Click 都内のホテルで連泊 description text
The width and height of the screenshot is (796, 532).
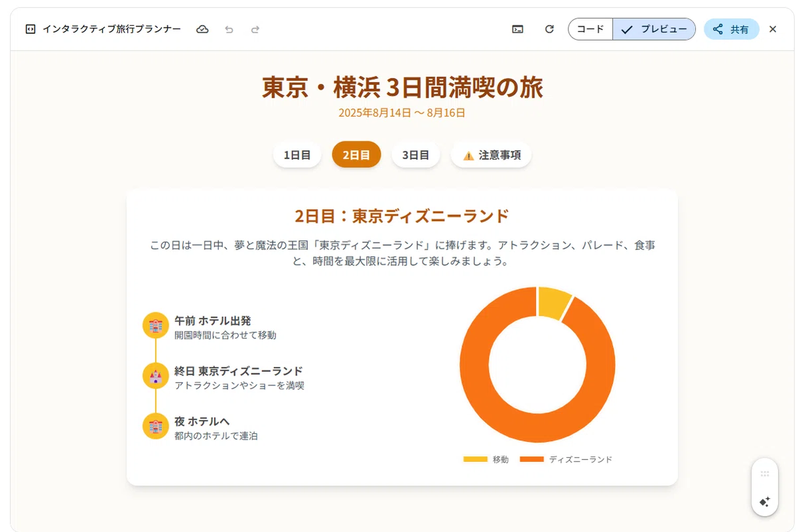(216, 436)
